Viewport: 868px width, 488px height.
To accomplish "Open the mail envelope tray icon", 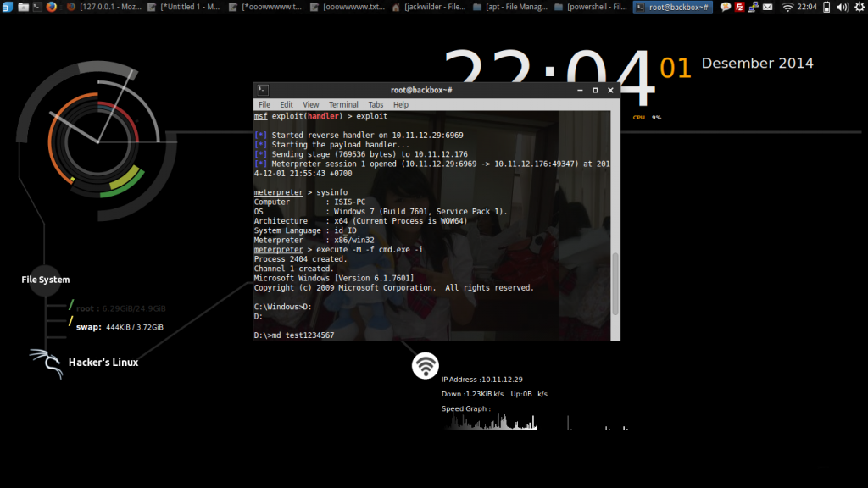I will (x=767, y=7).
